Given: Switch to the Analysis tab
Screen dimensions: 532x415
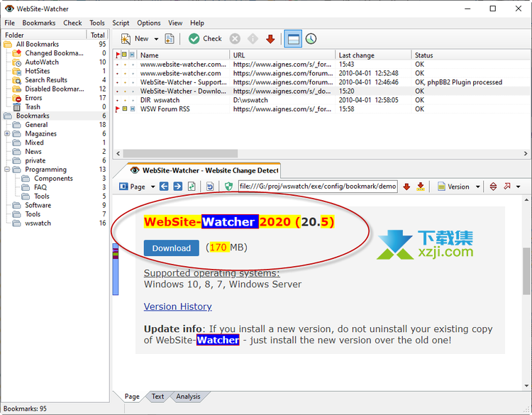Looking at the screenshot, I should coord(188,397).
